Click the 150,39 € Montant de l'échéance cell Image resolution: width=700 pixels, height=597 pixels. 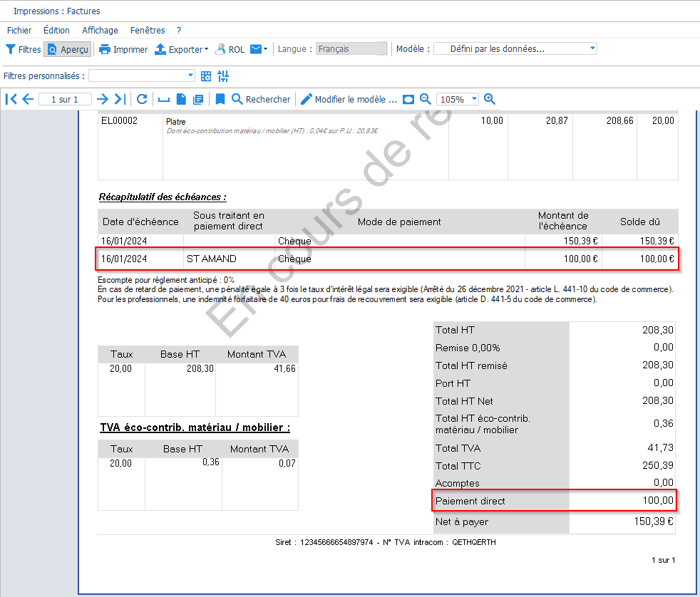pos(580,241)
